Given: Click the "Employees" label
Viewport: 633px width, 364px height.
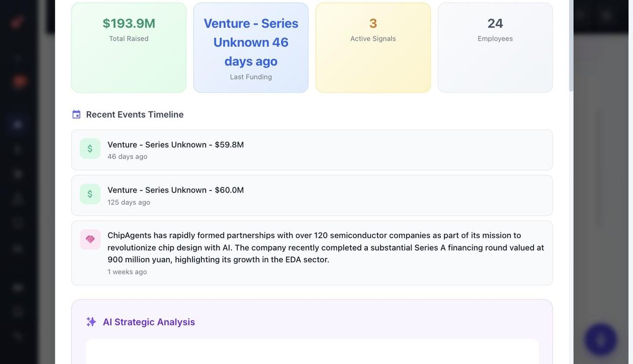Looking at the screenshot, I should click(495, 39).
